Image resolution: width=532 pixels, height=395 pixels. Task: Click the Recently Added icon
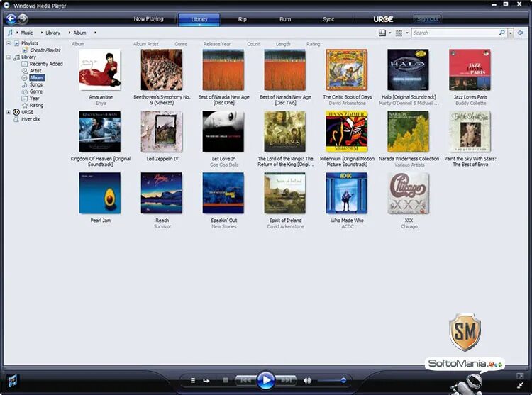pyautogui.click(x=24, y=64)
